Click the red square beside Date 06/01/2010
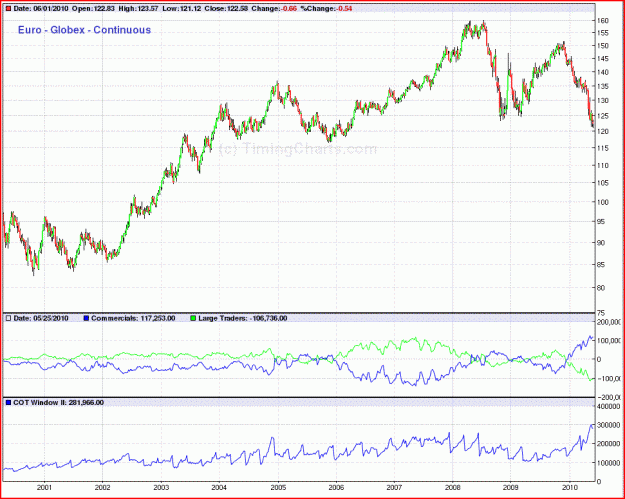The image size is (625, 499). 8,8
